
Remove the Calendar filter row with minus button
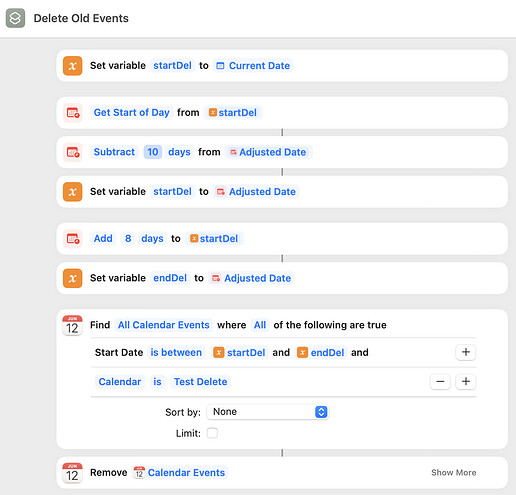(440, 382)
